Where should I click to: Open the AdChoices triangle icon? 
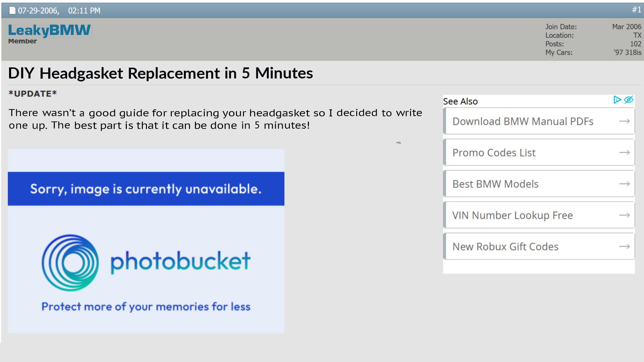point(617,100)
